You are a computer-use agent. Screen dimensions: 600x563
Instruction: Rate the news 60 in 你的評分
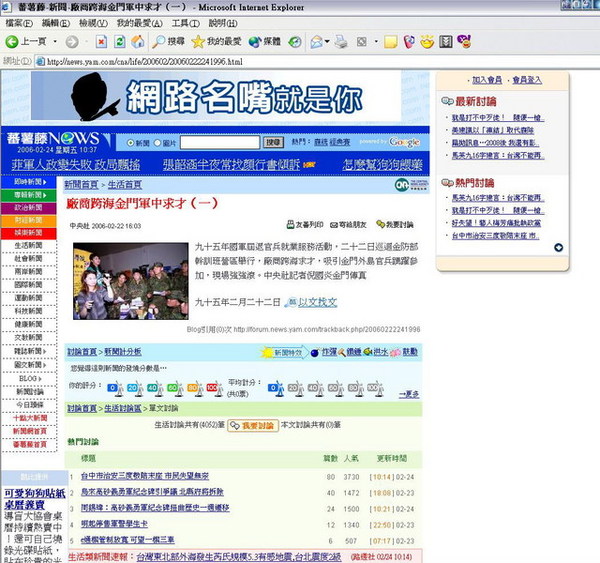[175, 388]
